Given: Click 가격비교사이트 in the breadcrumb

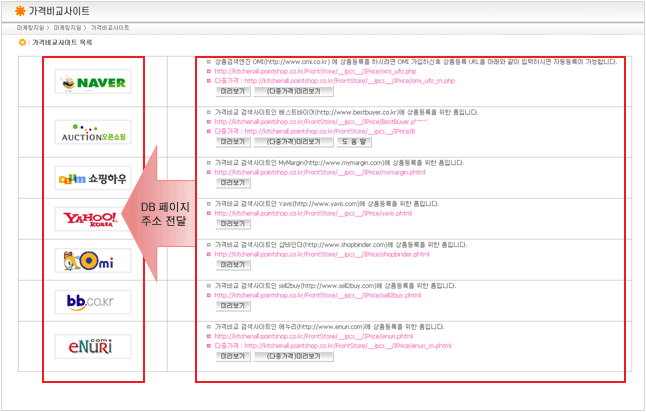Looking at the screenshot, I should coord(110,28).
